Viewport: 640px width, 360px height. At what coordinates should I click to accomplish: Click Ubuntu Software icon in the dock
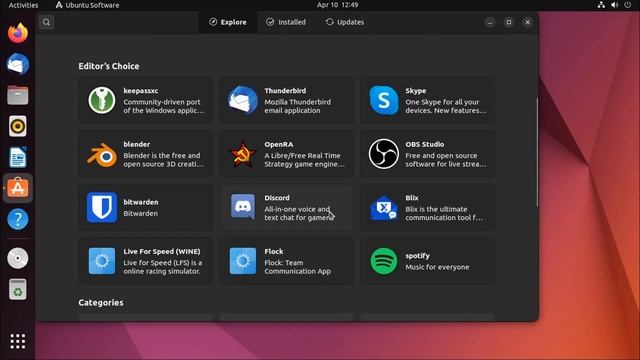pyautogui.click(x=18, y=188)
